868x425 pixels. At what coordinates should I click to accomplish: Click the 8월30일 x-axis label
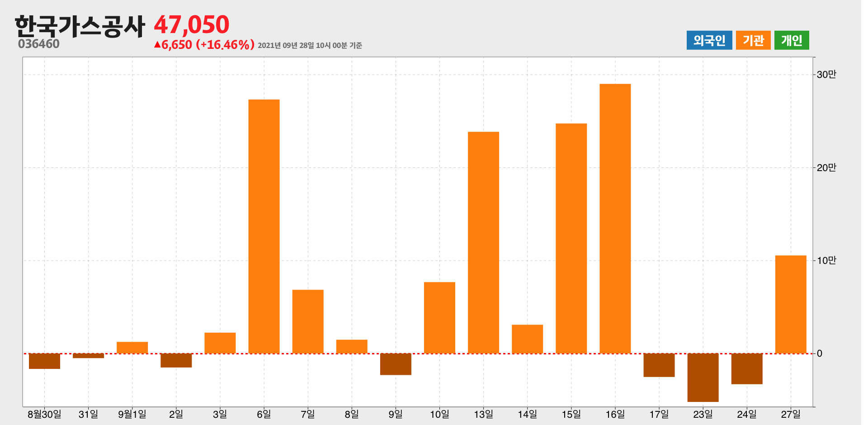coord(44,414)
